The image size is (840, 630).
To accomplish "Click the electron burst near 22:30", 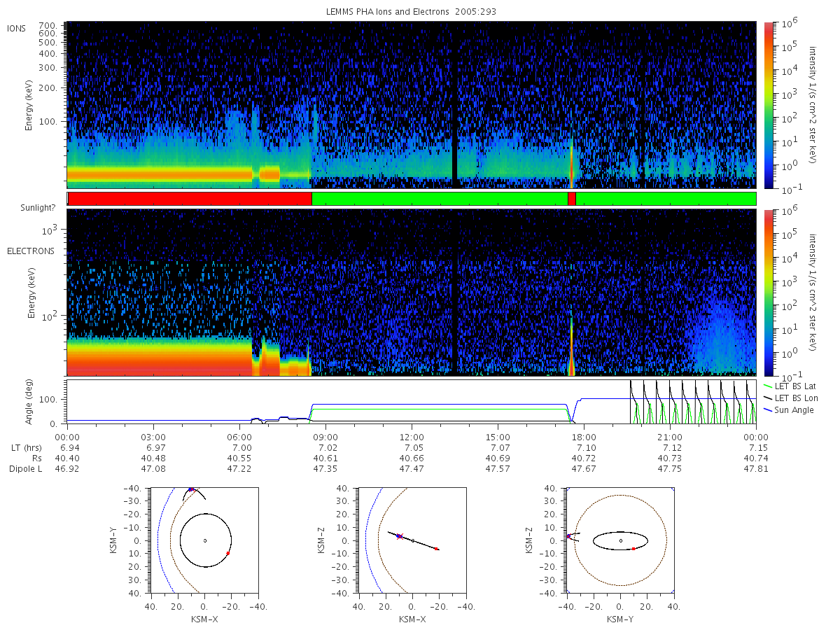I will (721, 336).
